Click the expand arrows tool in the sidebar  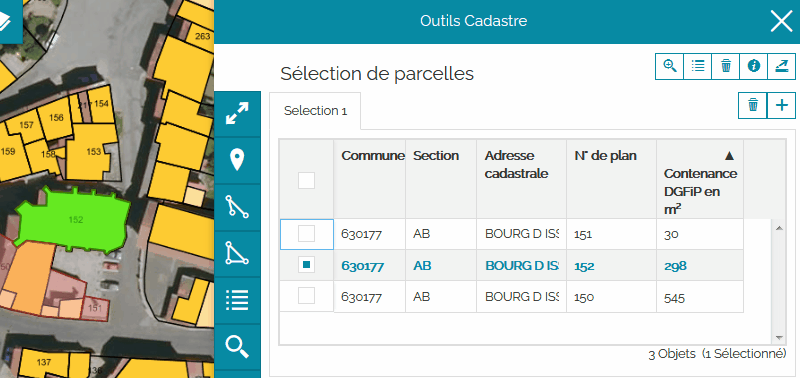point(237,114)
